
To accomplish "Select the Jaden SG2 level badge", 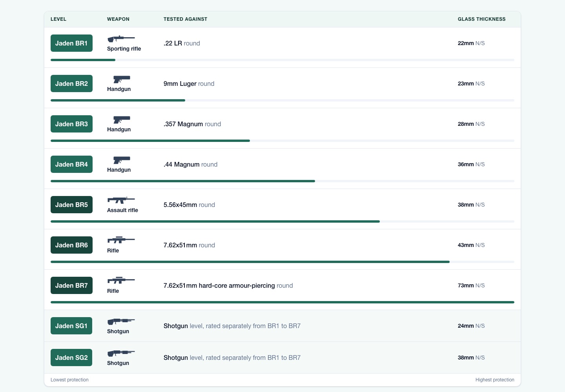I will (71, 358).
